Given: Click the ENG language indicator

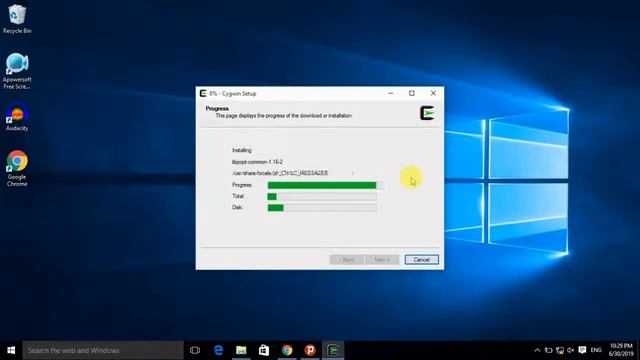Looking at the screenshot, I should 596,350.
